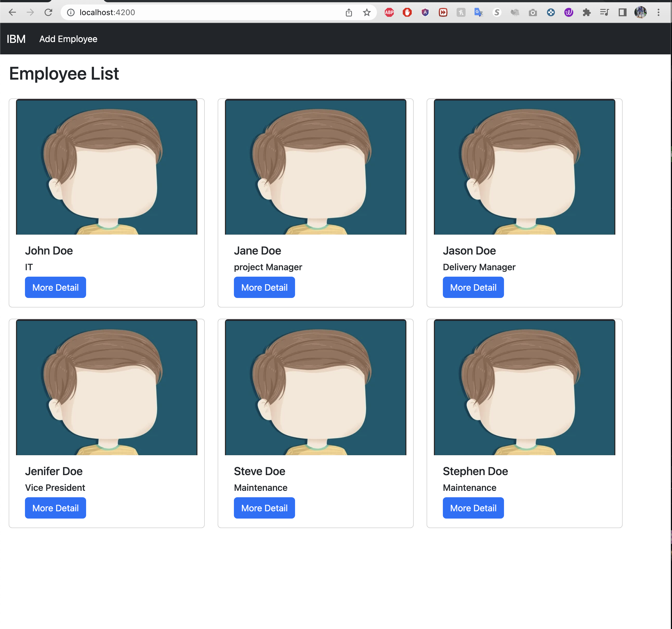Toggle the browser side panel

tap(622, 13)
